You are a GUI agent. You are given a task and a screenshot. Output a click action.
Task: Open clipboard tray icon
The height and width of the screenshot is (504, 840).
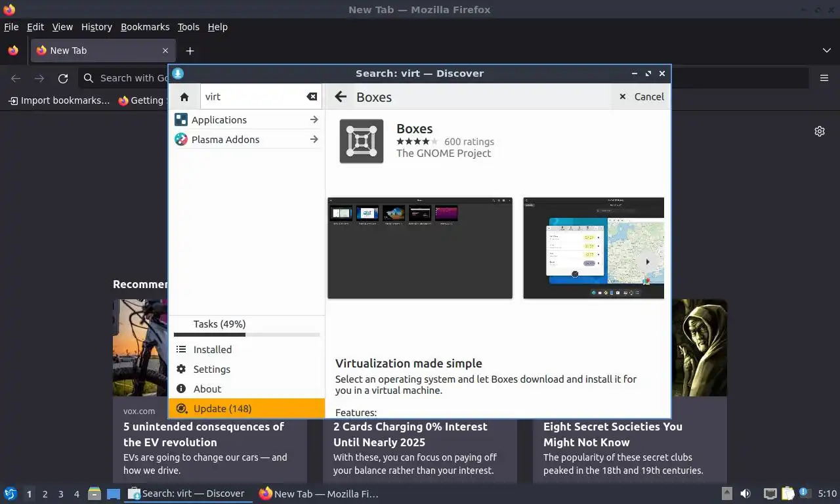tap(787, 493)
